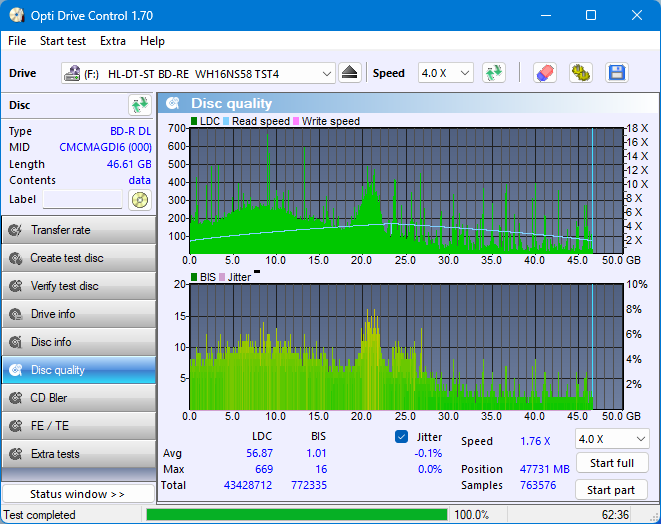Click the eraser icon in toolbar
Screen dimensions: 661x524
click(544, 73)
